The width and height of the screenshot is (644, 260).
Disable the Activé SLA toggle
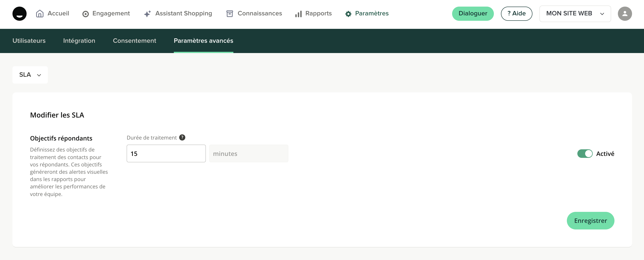584,153
